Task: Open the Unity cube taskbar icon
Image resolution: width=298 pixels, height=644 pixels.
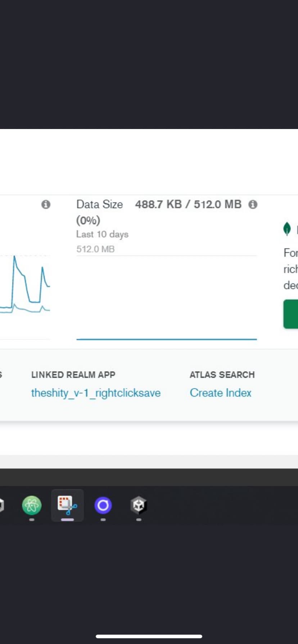Action: coord(139,505)
